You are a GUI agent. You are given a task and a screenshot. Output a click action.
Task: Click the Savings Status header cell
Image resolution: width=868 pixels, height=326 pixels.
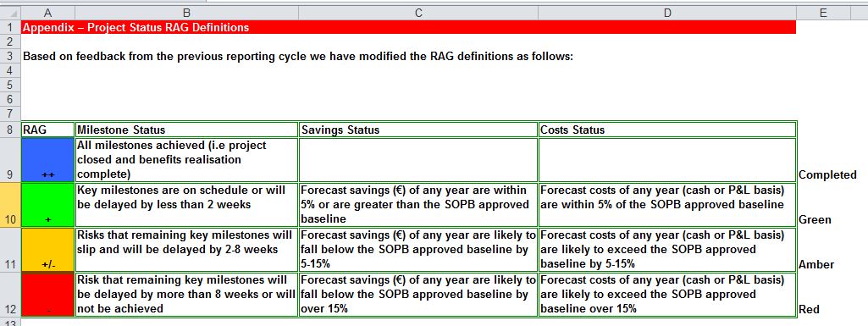[x=418, y=130]
